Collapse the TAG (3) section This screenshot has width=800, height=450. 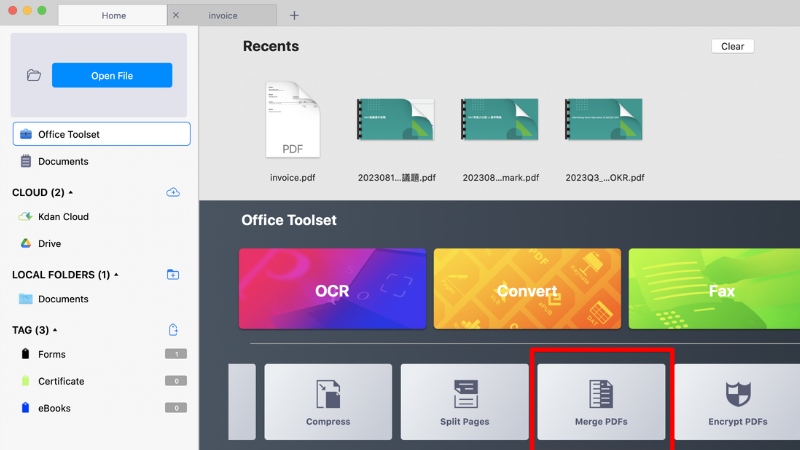click(55, 330)
